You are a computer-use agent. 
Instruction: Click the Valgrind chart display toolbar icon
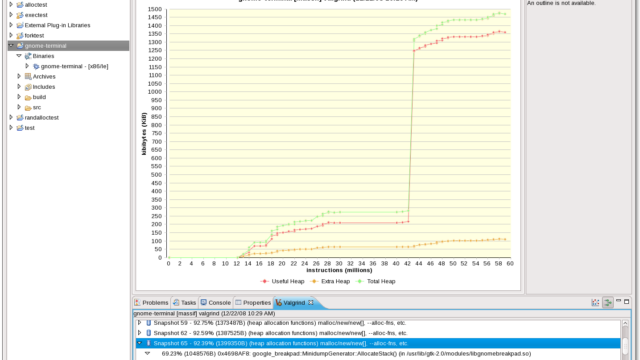[596, 302]
